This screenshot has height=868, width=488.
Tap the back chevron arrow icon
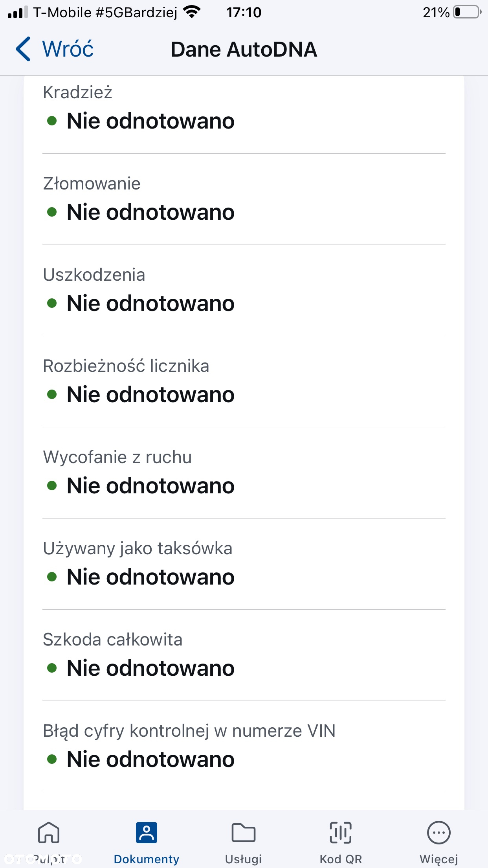click(x=23, y=49)
